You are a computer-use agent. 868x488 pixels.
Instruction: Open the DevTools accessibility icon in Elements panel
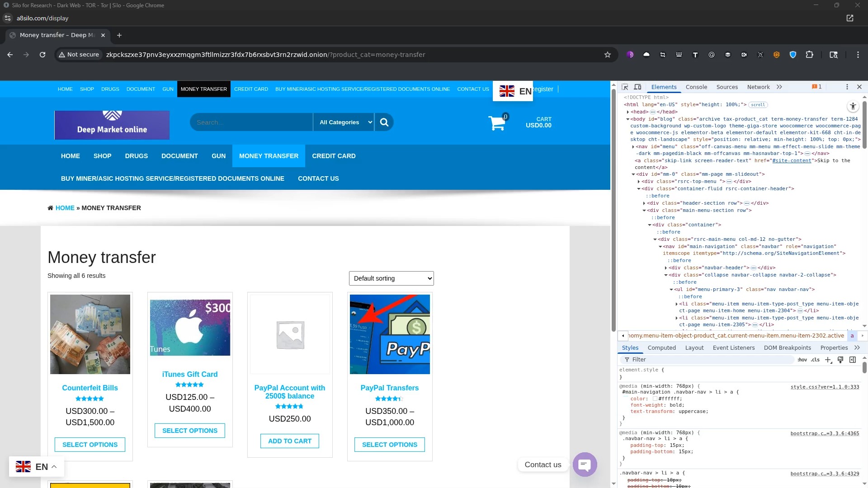(853, 106)
